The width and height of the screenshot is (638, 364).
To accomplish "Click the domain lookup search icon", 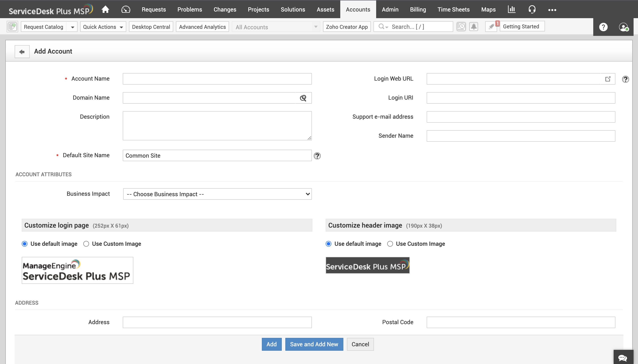I will point(303,98).
